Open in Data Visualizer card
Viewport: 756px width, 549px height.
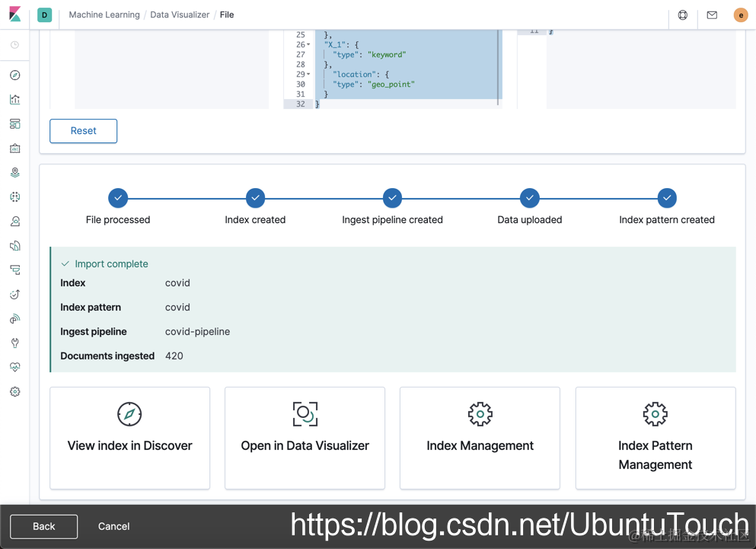click(305, 438)
